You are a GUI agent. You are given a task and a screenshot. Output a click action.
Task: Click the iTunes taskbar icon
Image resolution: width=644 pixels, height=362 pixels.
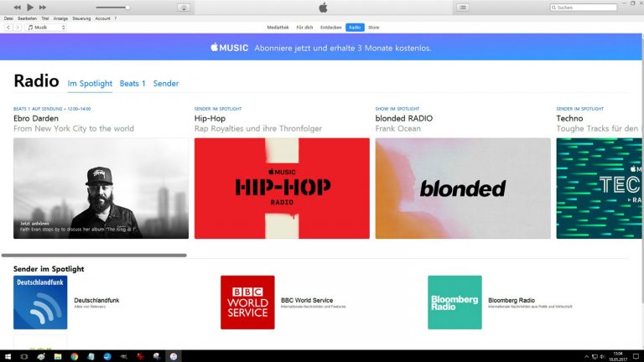174,356
